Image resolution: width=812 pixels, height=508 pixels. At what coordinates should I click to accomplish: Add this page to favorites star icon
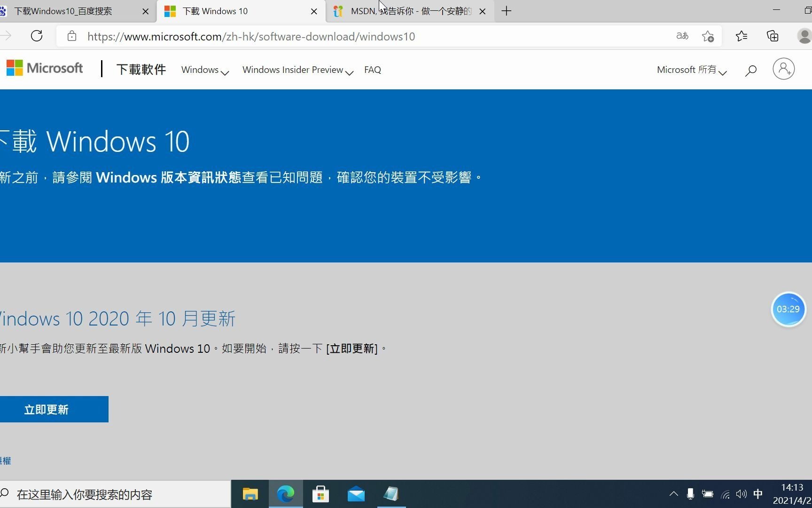point(708,36)
